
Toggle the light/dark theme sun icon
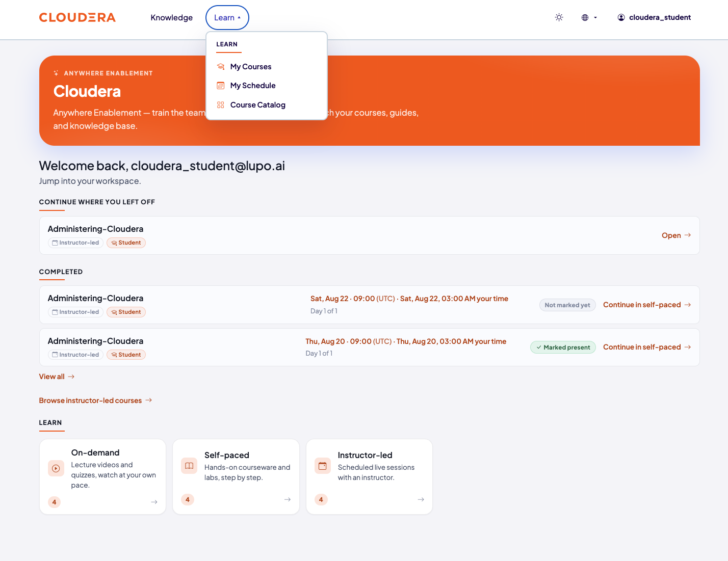point(559,17)
